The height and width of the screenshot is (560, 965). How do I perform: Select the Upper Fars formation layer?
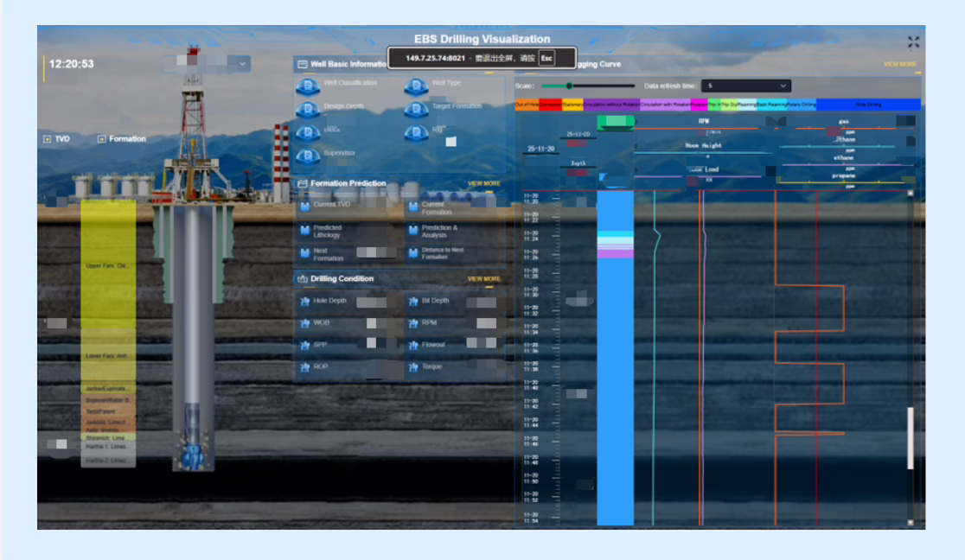pos(108,266)
